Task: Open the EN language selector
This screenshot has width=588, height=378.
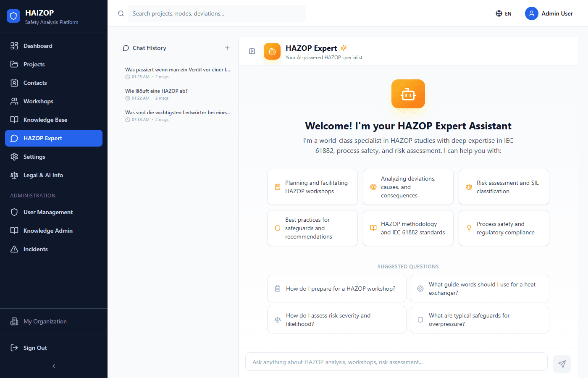Action: pyautogui.click(x=503, y=13)
